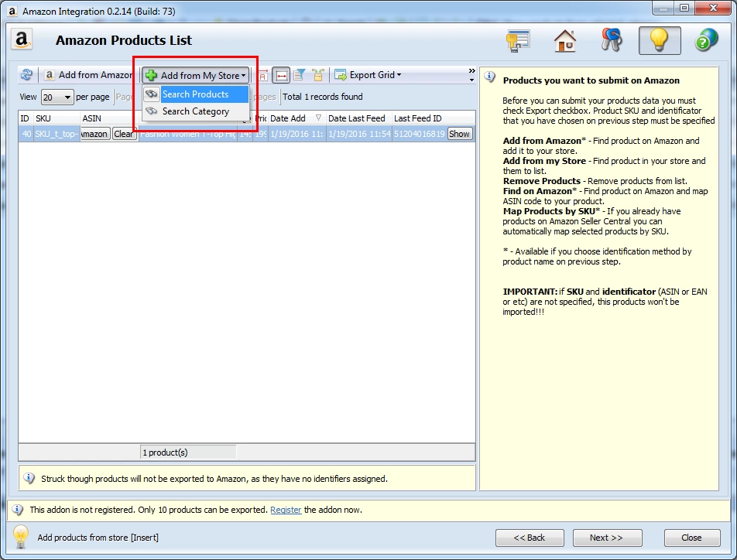Click the Close button at bottom

click(x=692, y=538)
